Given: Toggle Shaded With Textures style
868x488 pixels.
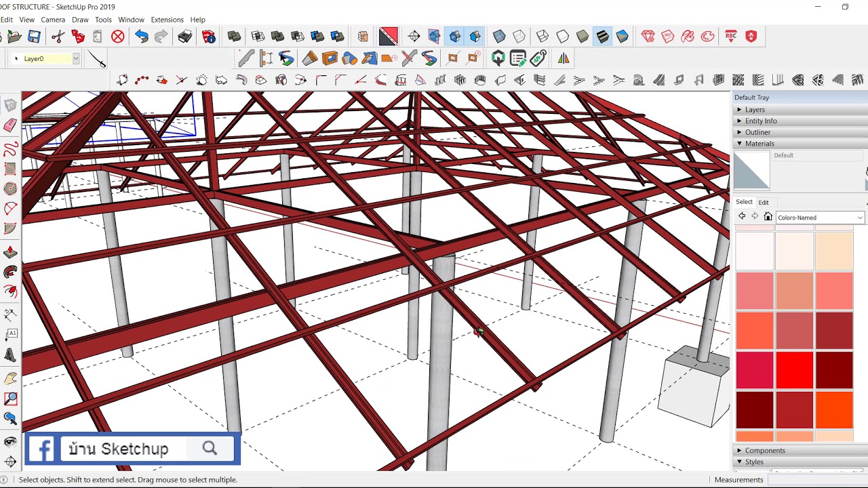Looking at the screenshot, I should [602, 37].
